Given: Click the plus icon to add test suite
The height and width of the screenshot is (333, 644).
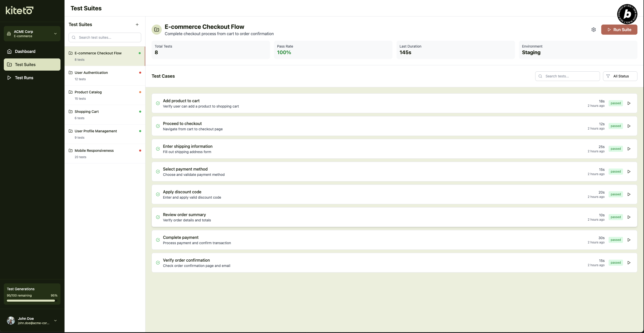Looking at the screenshot, I should tap(137, 25).
